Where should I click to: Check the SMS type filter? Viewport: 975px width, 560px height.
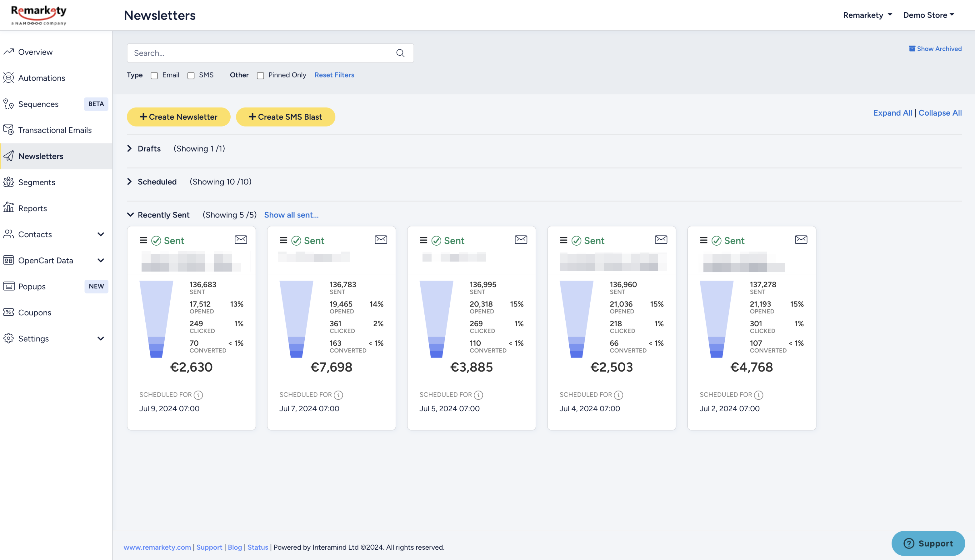point(191,75)
